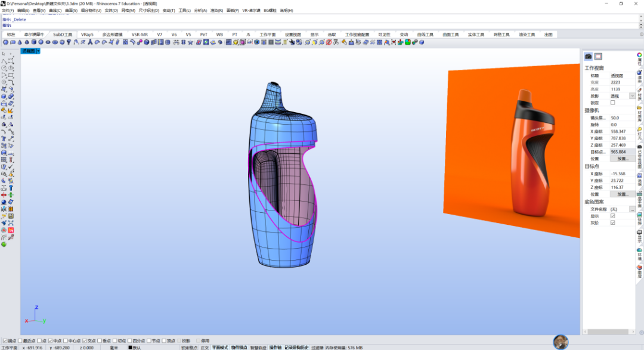
Task: Click the bridge icon in the SubD toolbar
Action: (x=176, y=42)
